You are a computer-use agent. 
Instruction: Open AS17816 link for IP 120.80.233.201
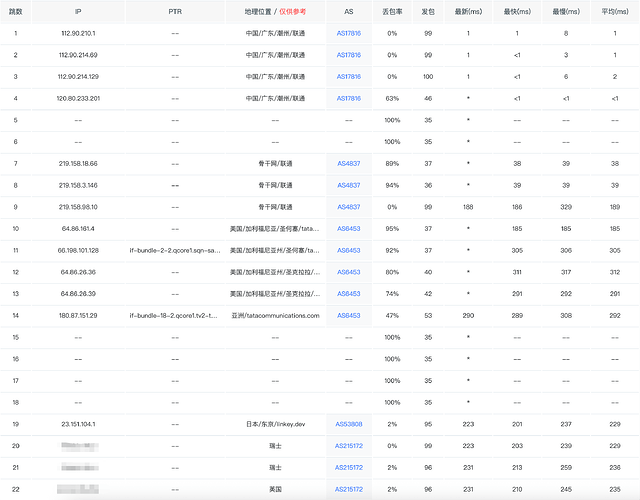tap(349, 98)
